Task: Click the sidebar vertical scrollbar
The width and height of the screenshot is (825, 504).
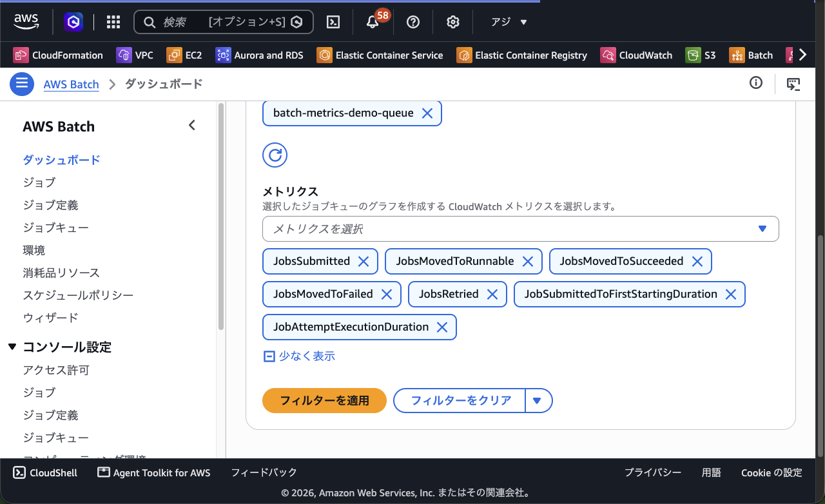Action: 221,217
